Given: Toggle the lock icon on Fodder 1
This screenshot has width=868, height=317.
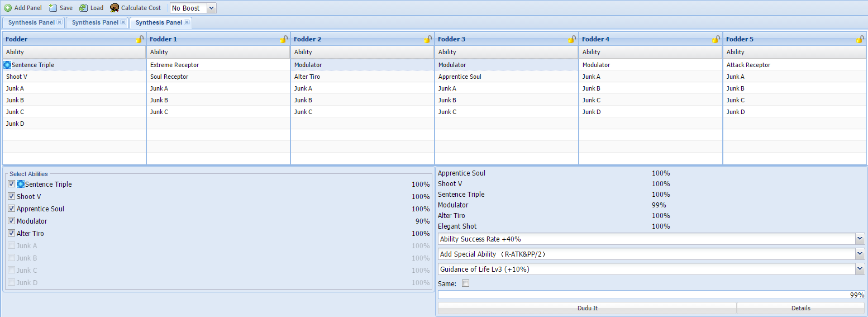Looking at the screenshot, I should pyautogui.click(x=284, y=39).
